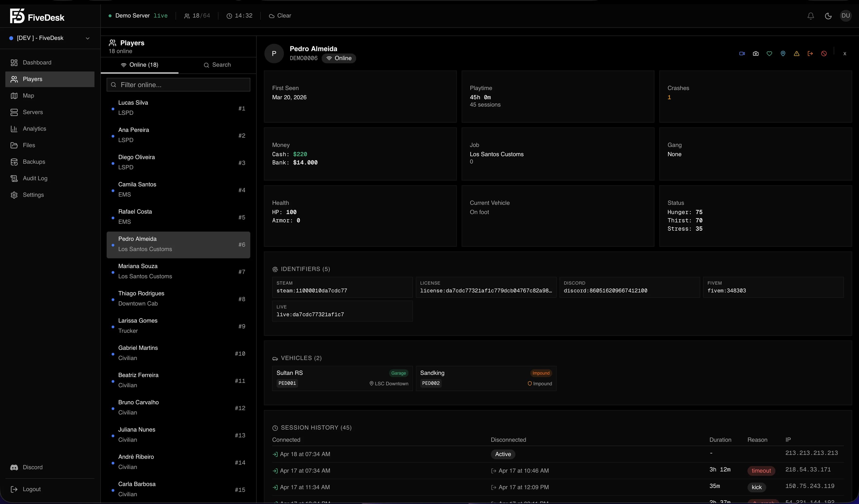
Task: Ban player using red prohibition icon
Action: [823, 54]
